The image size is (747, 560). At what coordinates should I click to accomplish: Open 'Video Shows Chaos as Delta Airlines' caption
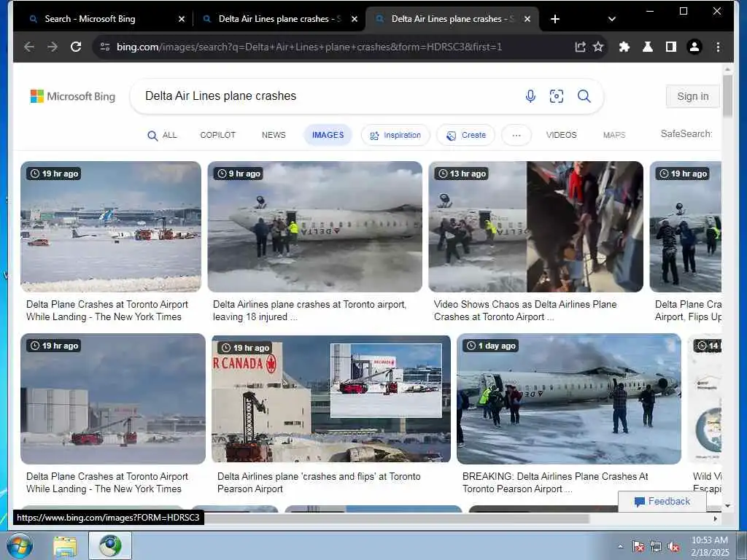click(x=525, y=311)
